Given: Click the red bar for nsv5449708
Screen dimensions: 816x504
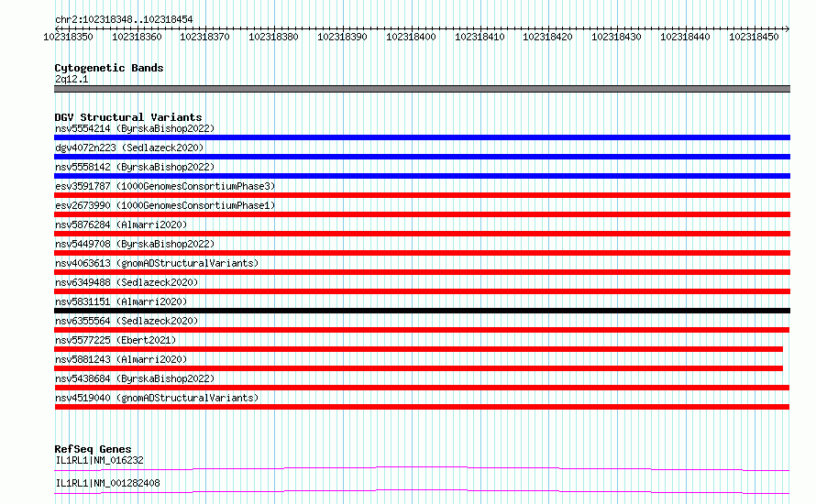Looking at the screenshot, I should click(422, 253).
